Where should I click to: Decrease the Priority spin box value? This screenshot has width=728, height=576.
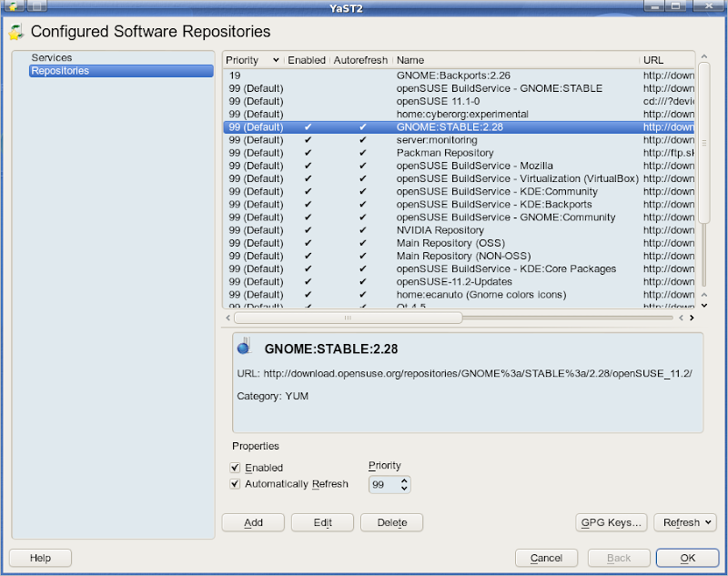[x=404, y=489]
